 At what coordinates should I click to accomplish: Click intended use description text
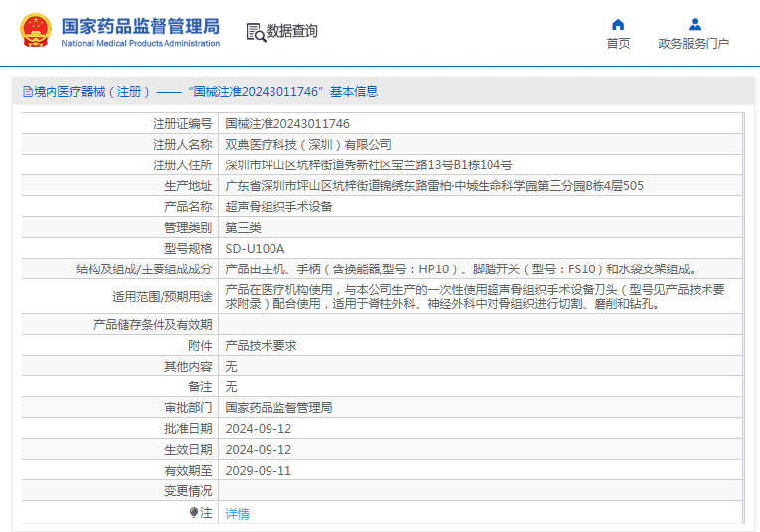[475, 297]
